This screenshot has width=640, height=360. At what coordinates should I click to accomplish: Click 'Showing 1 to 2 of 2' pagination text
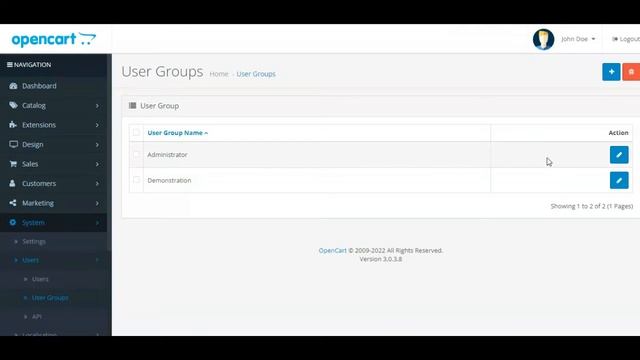(x=592, y=206)
